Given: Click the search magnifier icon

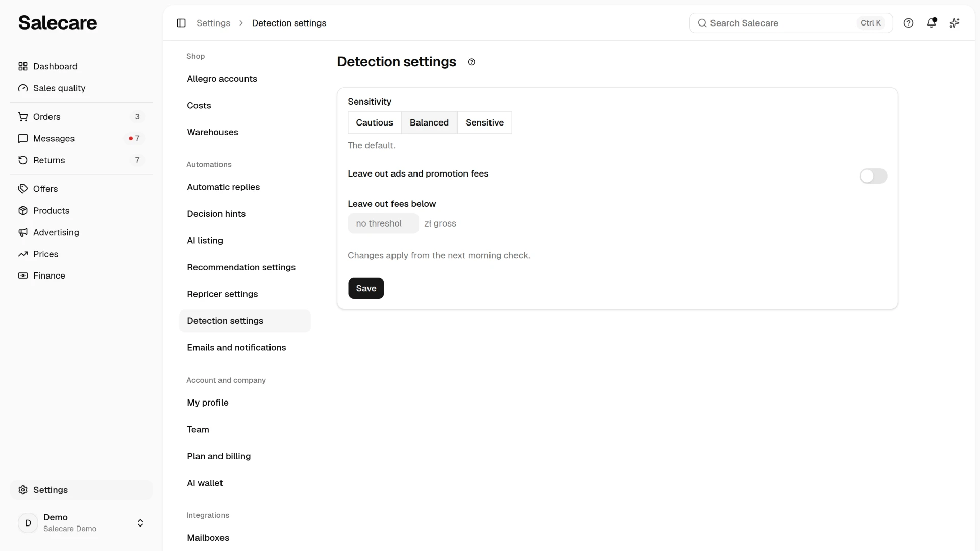Looking at the screenshot, I should [x=702, y=23].
